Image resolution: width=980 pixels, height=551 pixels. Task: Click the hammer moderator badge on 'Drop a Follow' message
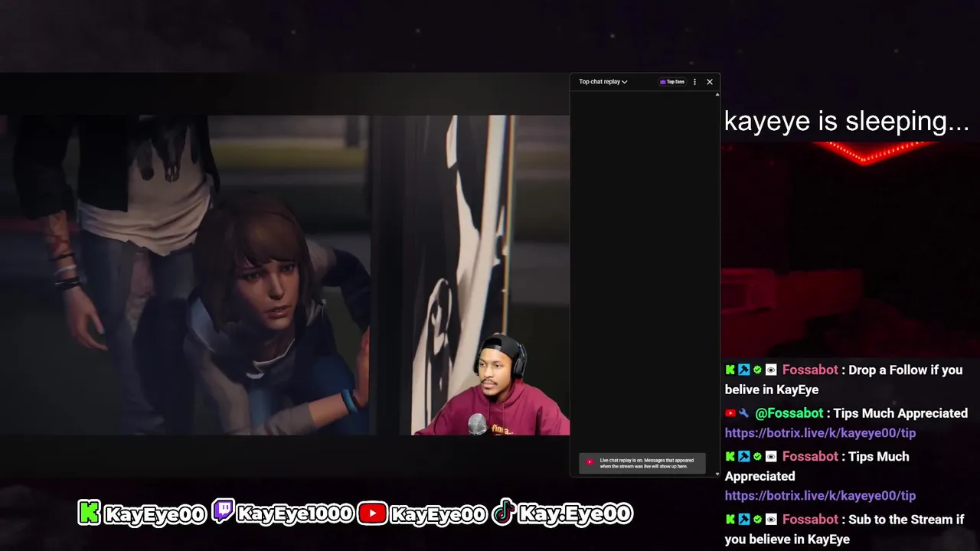click(x=743, y=370)
